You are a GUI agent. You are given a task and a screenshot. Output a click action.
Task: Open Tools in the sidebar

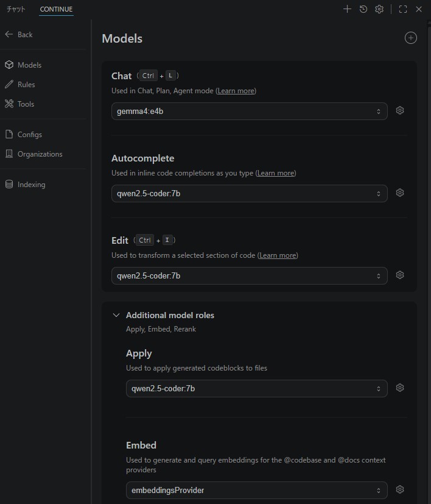tap(26, 104)
